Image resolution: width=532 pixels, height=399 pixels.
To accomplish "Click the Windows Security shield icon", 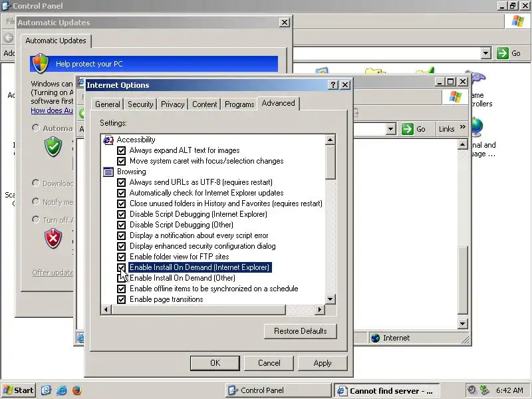I will point(41,64).
